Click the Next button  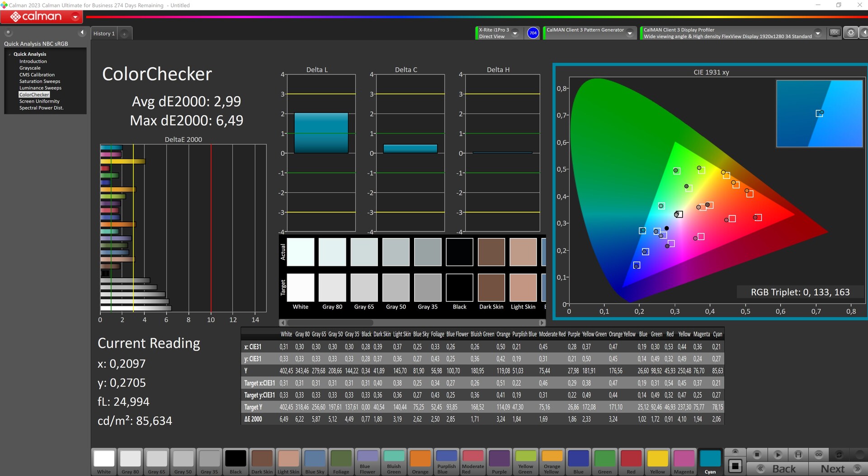click(x=833, y=469)
